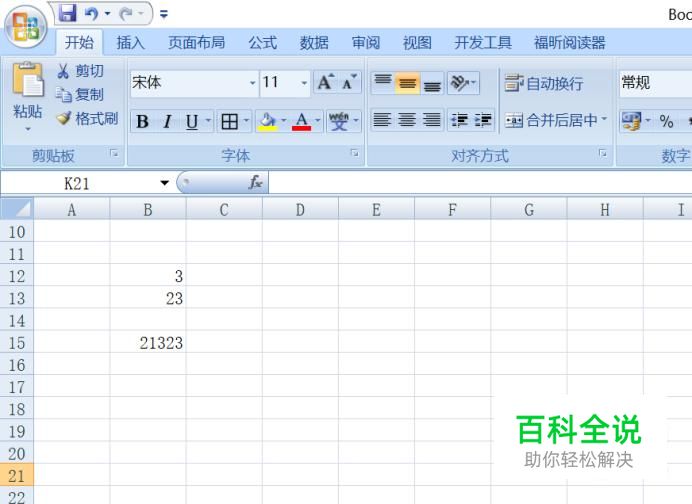This screenshot has width=692, height=504.
Task: Switch to the 公式 tab
Action: click(x=263, y=42)
